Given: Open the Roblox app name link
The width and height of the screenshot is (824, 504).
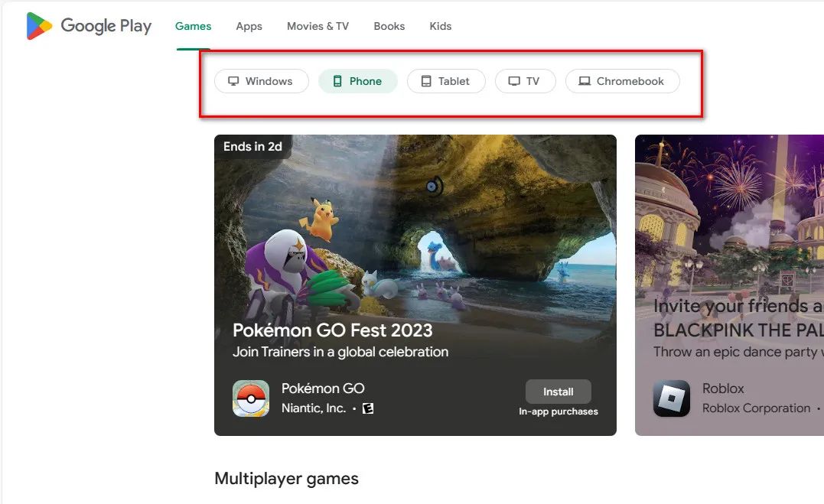Looking at the screenshot, I should tap(723, 389).
